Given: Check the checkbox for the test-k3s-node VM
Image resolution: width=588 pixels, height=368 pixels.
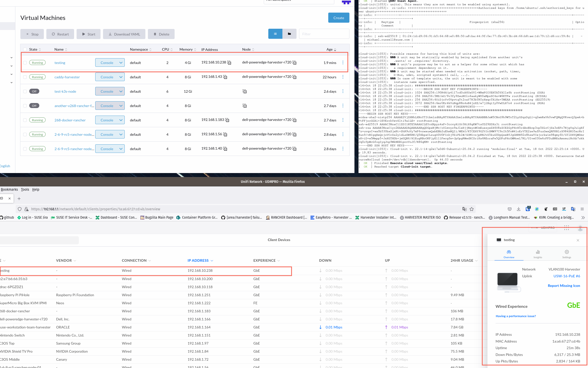Looking at the screenshot, I should [x=25, y=91].
